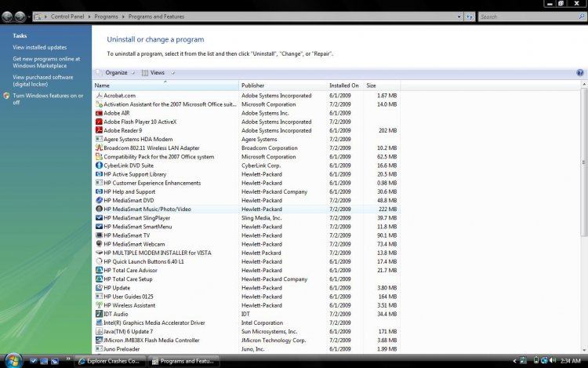Click the taskbar clock showing 2:34 AM
This screenshot has width=588, height=368.
(x=571, y=361)
